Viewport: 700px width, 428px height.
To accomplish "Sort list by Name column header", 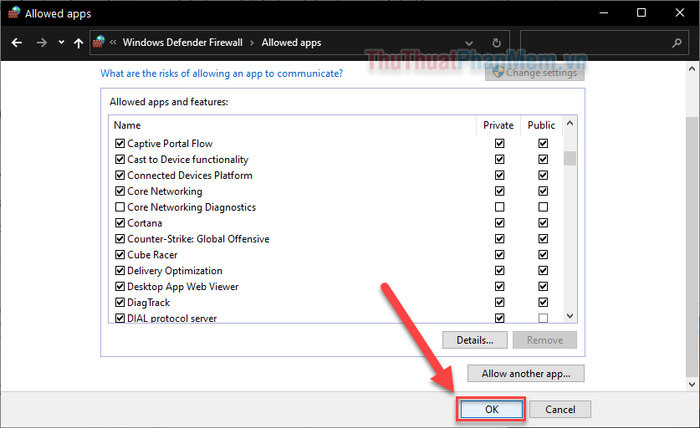I will [x=127, y=125].
